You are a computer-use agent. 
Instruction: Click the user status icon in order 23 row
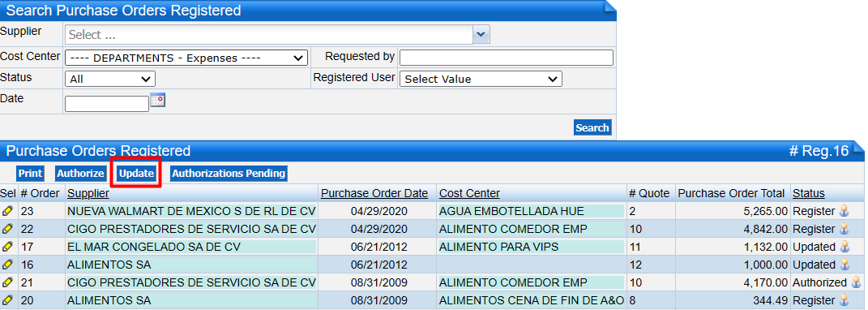coord(844,211)
